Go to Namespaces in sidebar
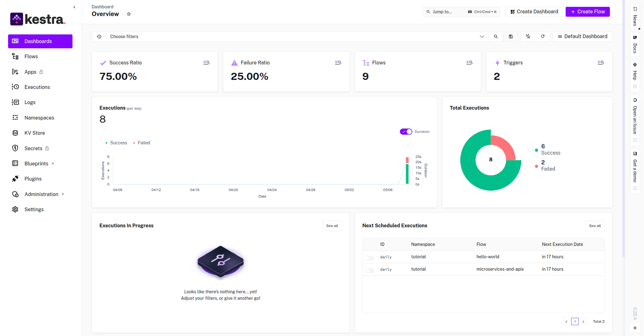Viewport: 644px width, 336px height. (x=39, y=118)
